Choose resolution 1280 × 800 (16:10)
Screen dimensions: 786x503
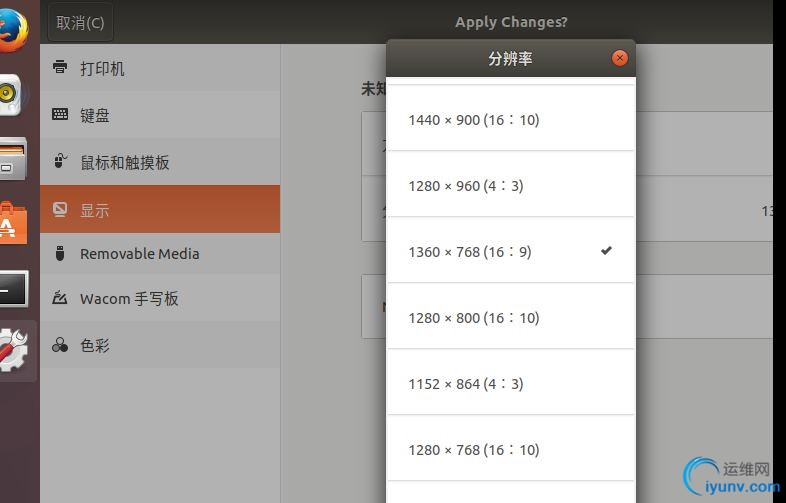(x=511, y=317)
